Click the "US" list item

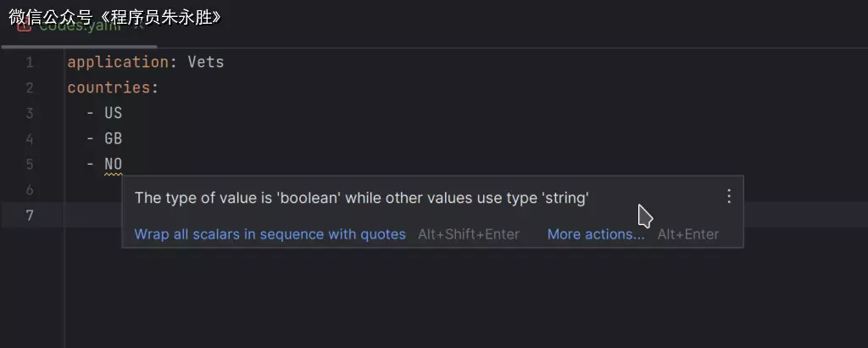click(x=114, y=113)
